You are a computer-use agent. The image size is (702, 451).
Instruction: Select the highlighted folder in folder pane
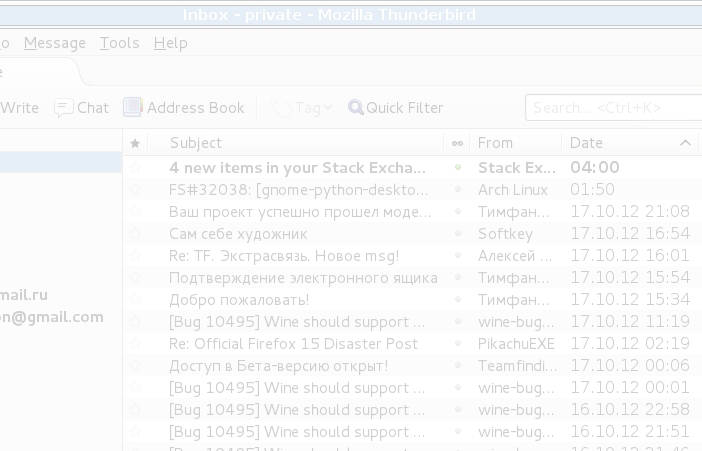[60, 162]
